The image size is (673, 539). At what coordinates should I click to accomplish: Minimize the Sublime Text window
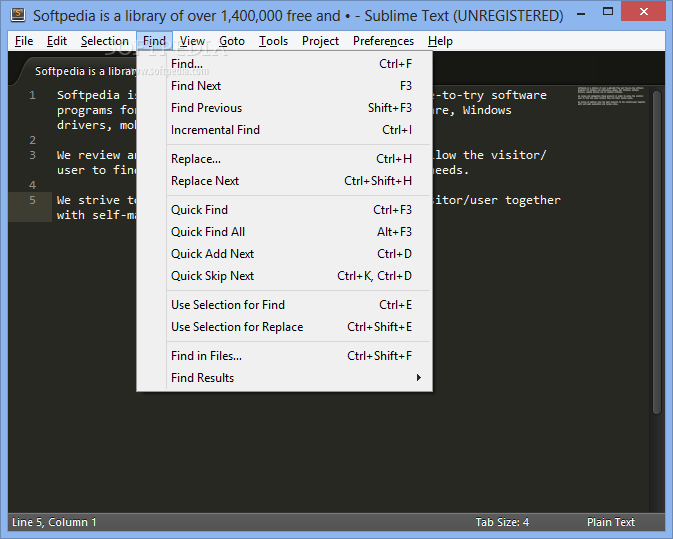(x=581, y=14)
